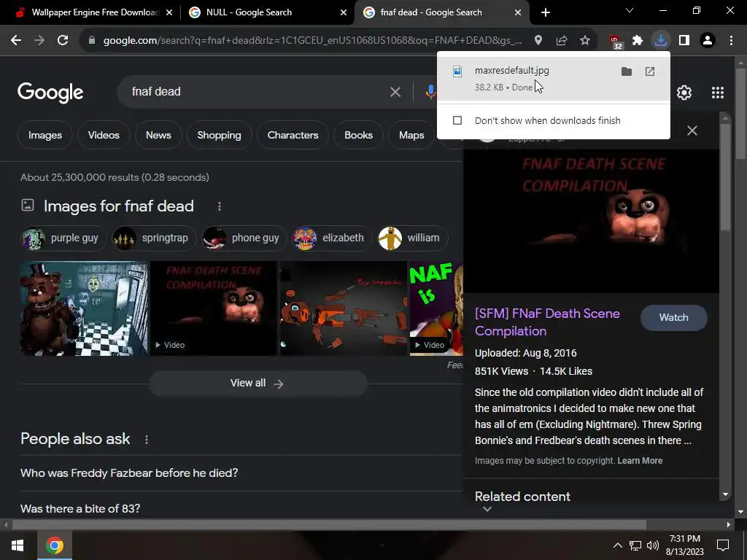This screenshot has height=560, width=747.
Task: Close the Wallpaper Engine tab
Action: 169,12
